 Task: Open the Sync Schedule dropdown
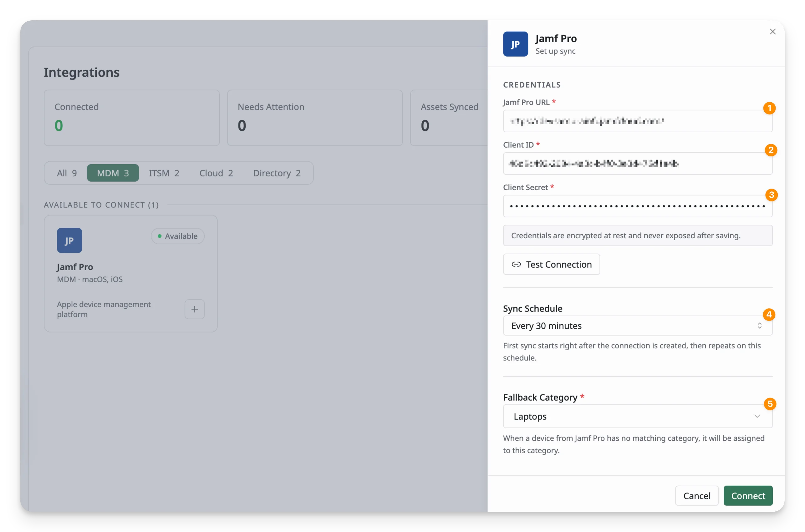coord(637,326)
